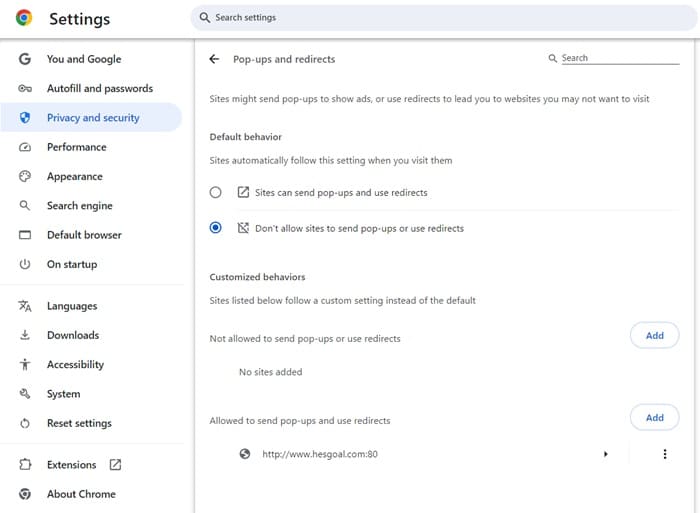700x513 pixels.
Task: Click the Chrome logo icon
Action: (x=24, y=18)
